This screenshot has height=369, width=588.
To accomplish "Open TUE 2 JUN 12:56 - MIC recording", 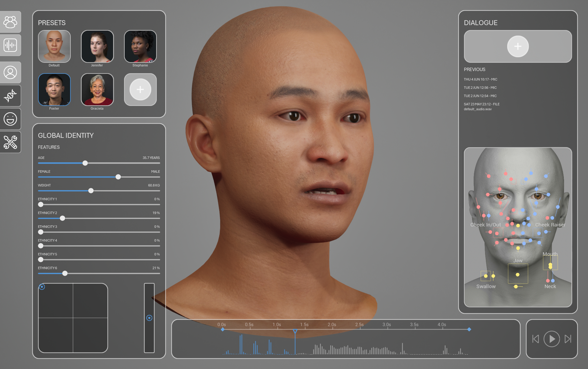I will [480, 88].
